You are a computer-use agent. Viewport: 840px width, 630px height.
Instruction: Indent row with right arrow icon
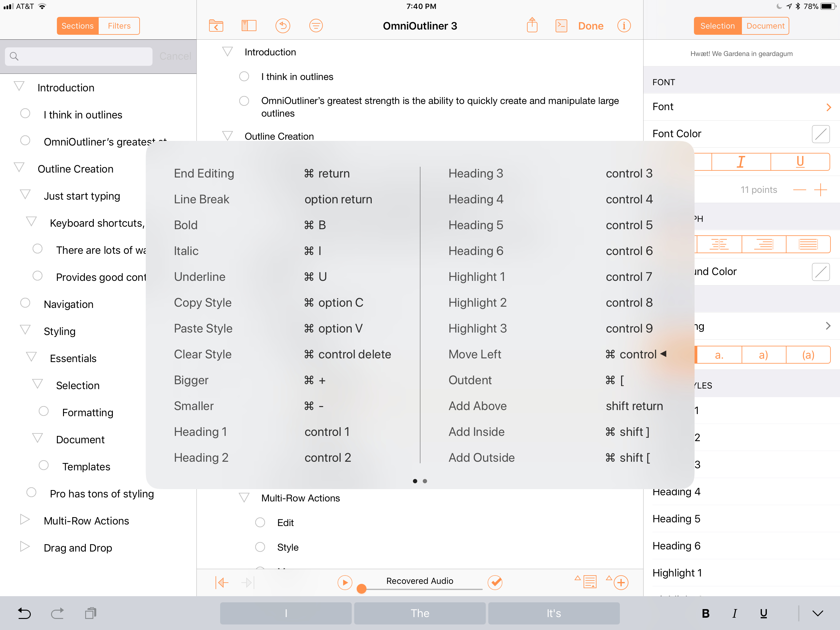coord(248,582)
